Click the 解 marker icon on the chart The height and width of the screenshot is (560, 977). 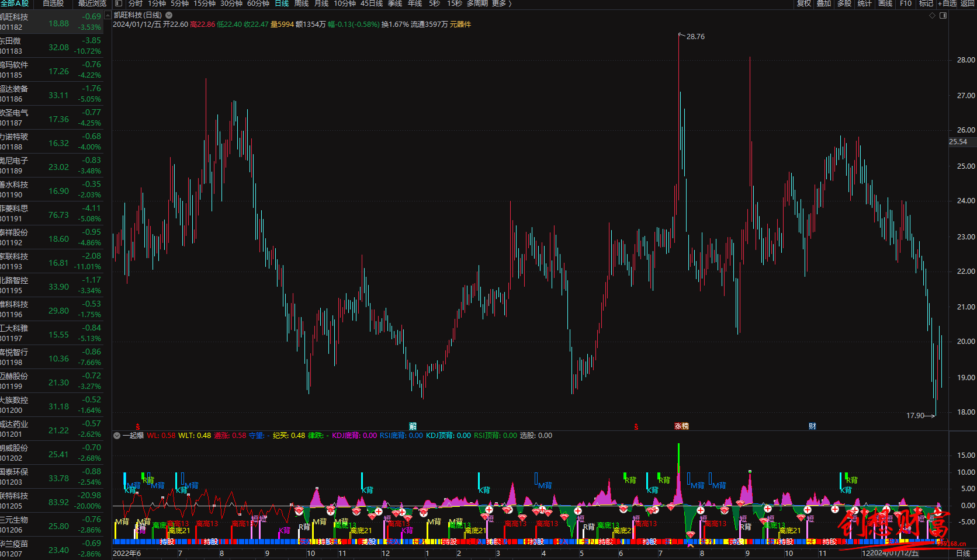tap(413, 426)
